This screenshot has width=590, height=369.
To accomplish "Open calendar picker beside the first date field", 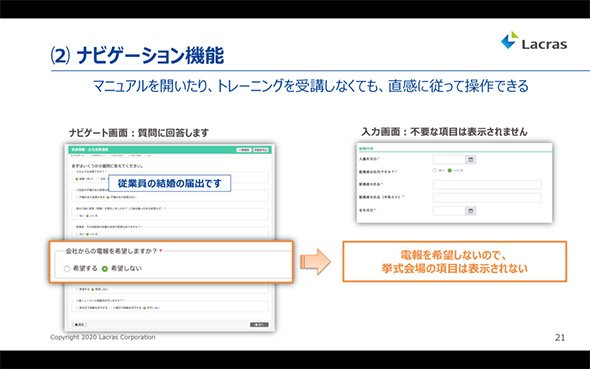I will (x=470, y=160).
